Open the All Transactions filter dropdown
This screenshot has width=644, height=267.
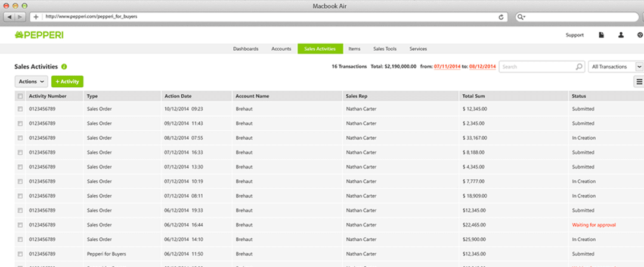click(x=616, y=67)
